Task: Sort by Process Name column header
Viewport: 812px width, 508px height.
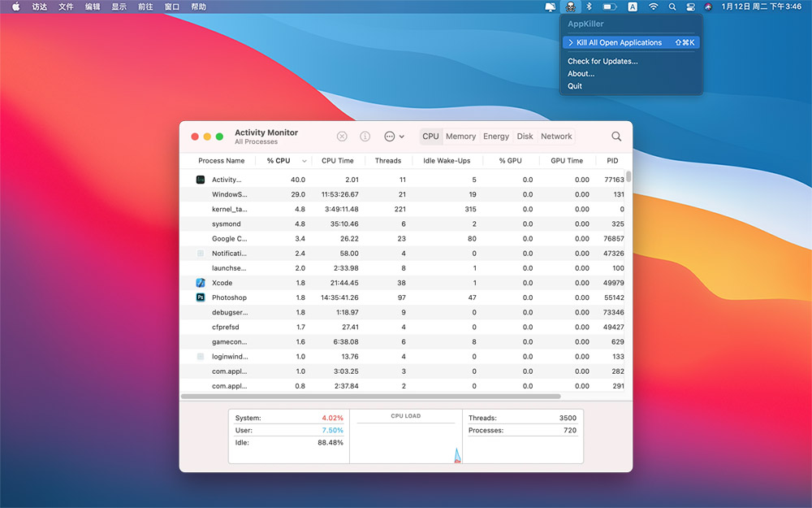Action: coord(221,161)
